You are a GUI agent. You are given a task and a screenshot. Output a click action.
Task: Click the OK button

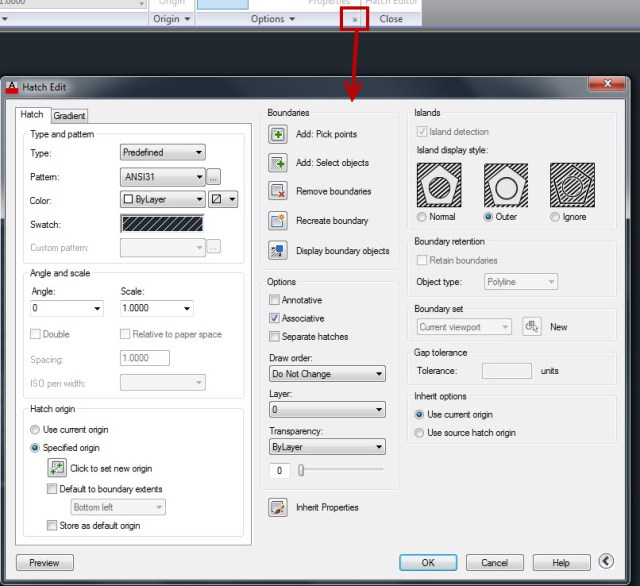(x=428, y=563)
